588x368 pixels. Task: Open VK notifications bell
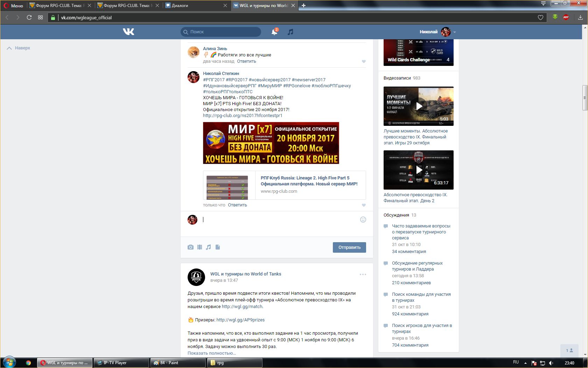[x=274, y=32]
